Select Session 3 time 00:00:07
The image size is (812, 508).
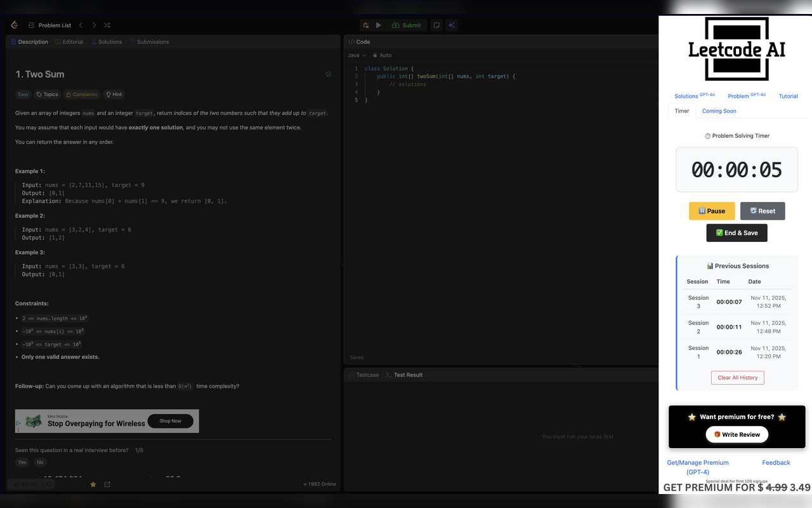click(729, 302)
